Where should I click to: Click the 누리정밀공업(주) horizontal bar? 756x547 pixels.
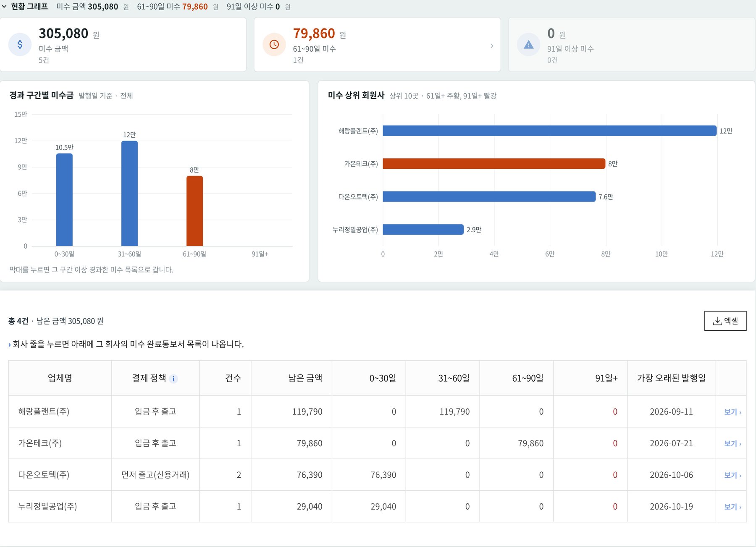423,229
